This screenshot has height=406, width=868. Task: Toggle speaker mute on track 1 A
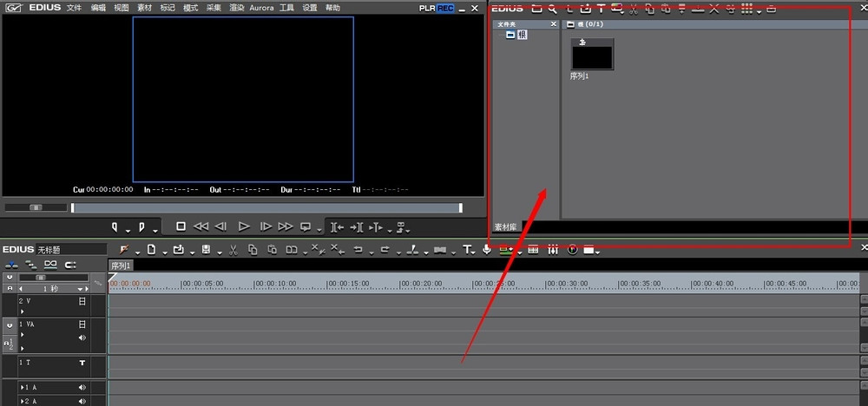(82, 388)
